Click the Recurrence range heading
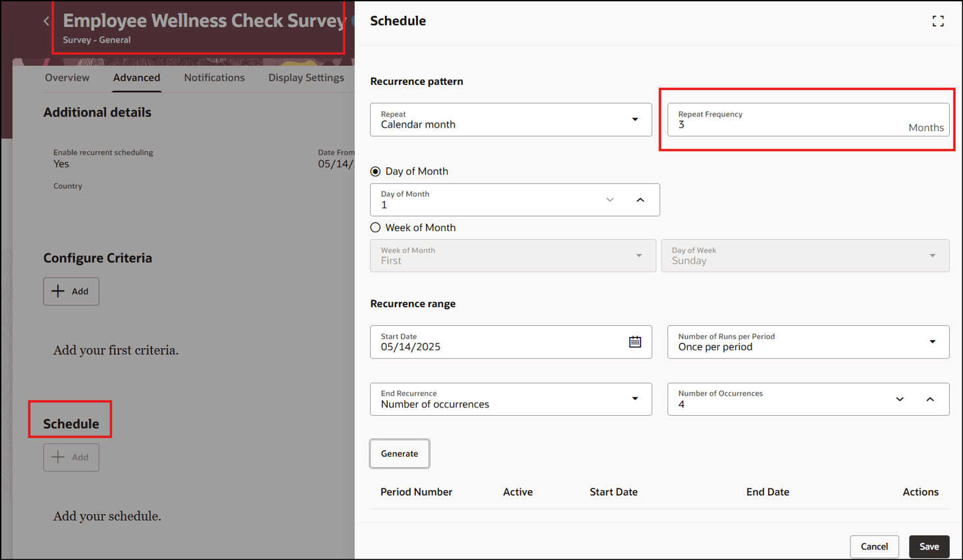This screenshot has height=560, width=963. point(413,303)
